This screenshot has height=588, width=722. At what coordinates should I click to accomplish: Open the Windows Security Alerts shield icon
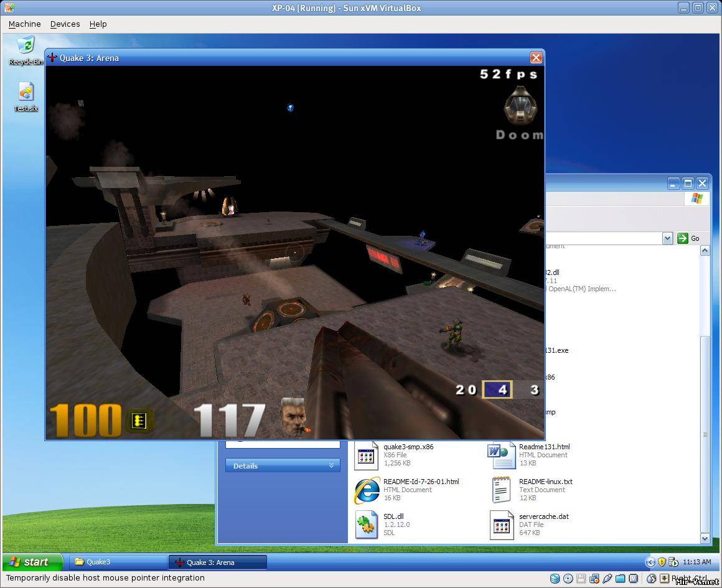(662, 562)
